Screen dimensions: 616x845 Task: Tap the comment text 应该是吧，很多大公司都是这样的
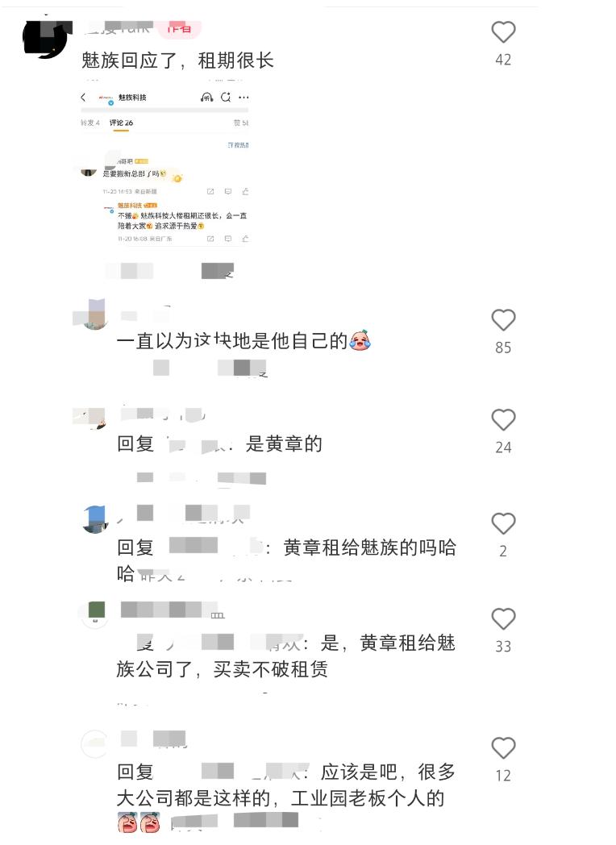[x=285, y=785]
